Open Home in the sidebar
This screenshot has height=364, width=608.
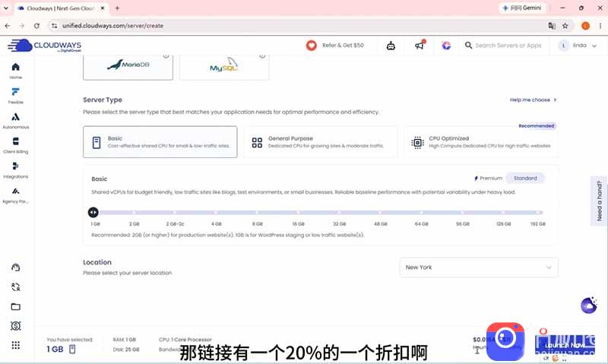click(x=15, y=71)
